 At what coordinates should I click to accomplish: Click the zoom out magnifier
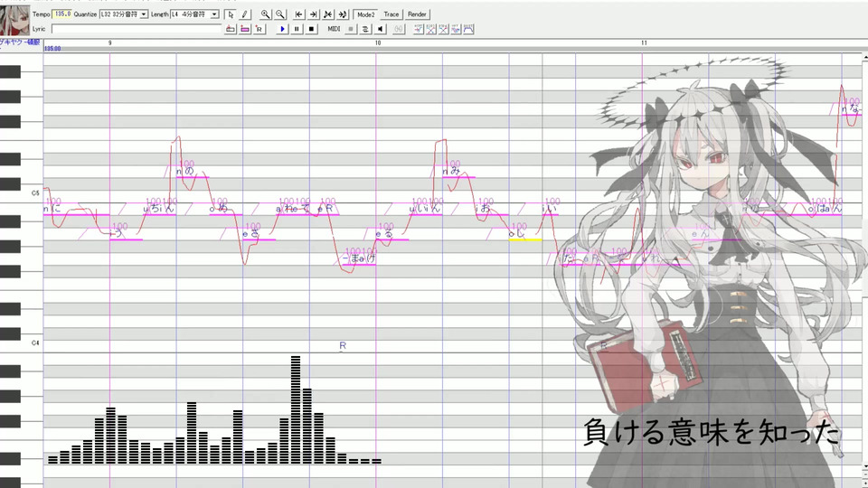(x=280, y=14)
